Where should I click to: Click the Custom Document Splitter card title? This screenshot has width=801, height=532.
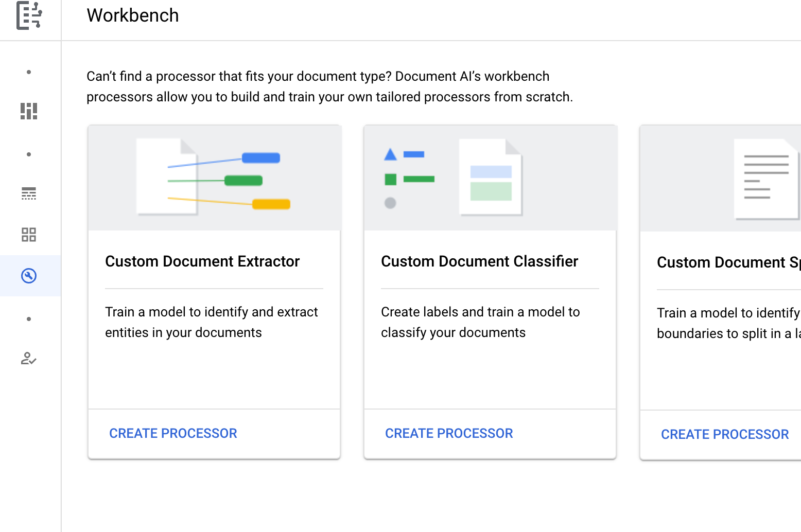(729, 262)
